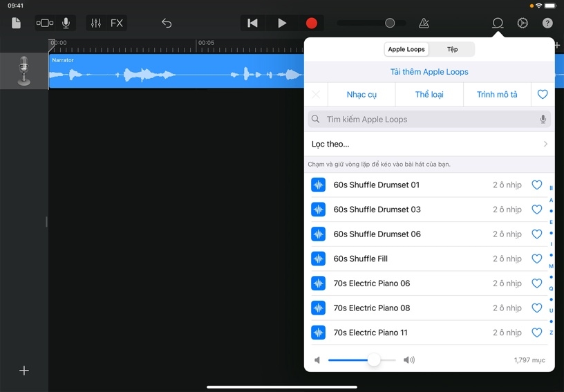
Task: Open the microphone instrument settings
Action: 66,24
